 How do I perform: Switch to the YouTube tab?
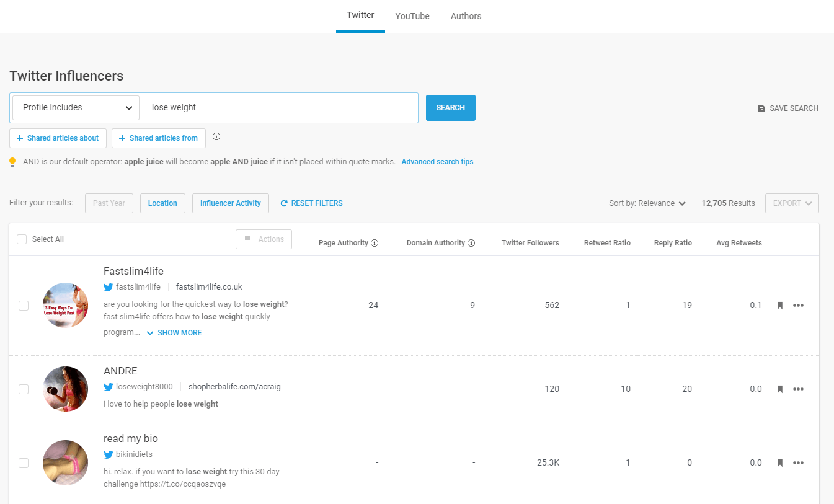(x=412, y=16)
